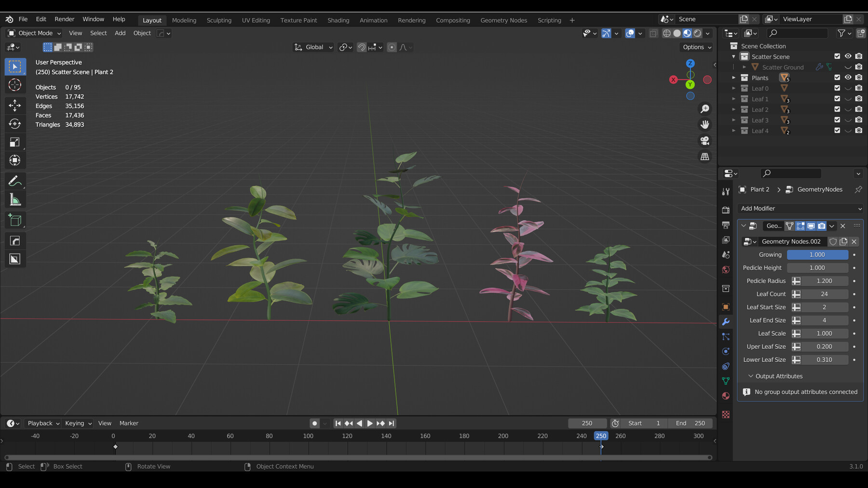868x488 pixels.
Task: Select the Annotate tool
Action: click(x=15, y=181)
